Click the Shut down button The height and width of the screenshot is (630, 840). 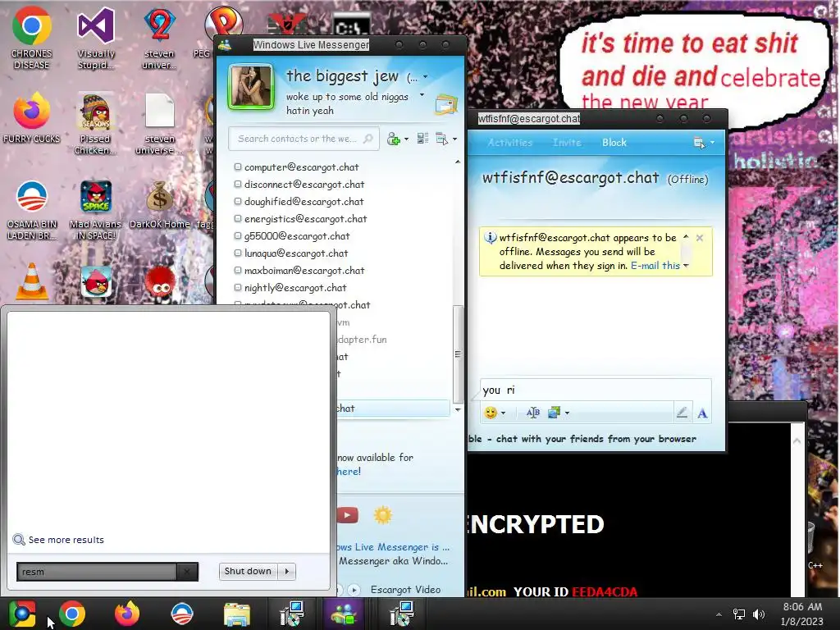coord(248,572)
